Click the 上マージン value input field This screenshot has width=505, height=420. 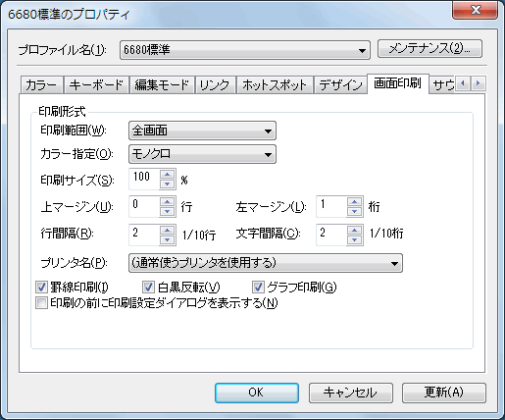click(144, 206)
